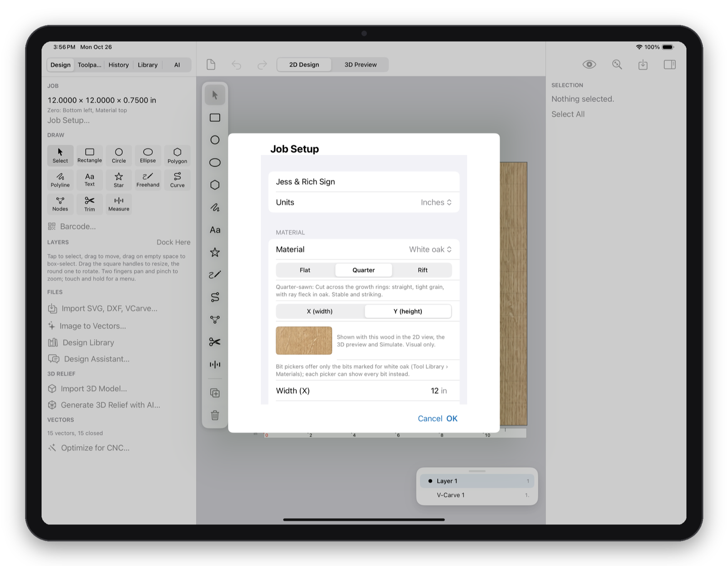This screenshot has height=566, width=728.
Task: Choose Measure in the Draw panel
Action: (x=119, y=204)
